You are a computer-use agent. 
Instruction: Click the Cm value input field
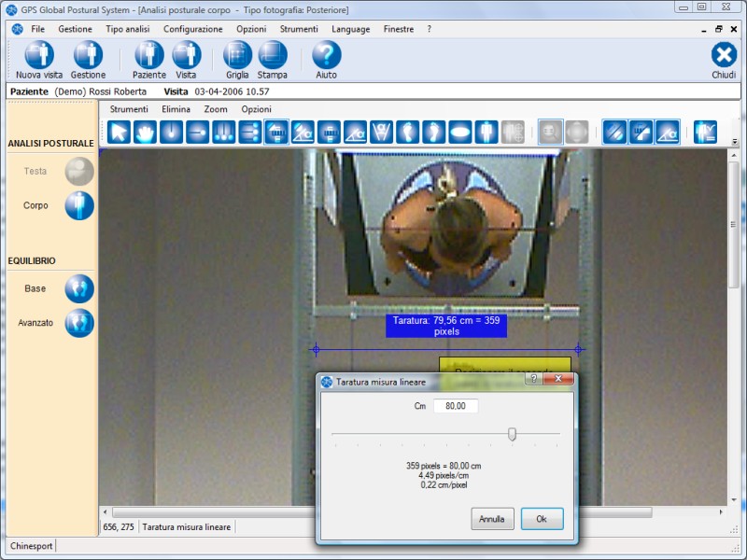click(456, 406)
